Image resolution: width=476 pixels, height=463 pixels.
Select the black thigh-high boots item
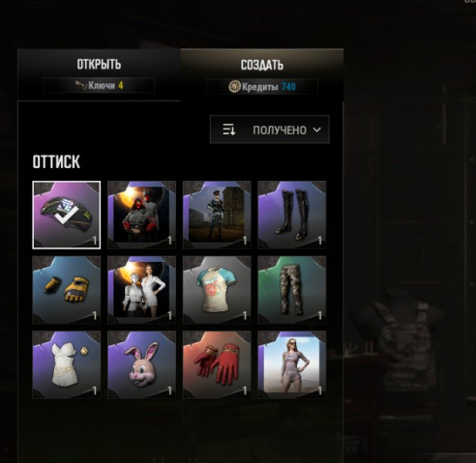[292, 215]
